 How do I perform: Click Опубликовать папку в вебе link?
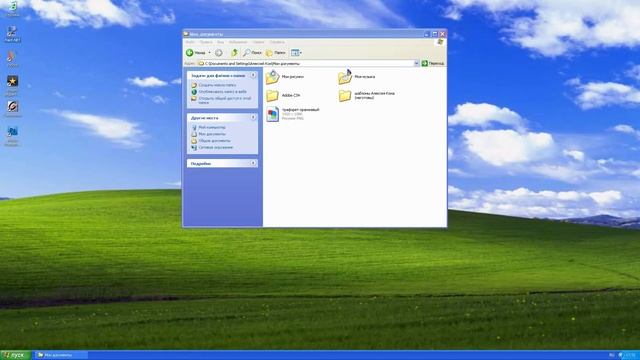222,92
